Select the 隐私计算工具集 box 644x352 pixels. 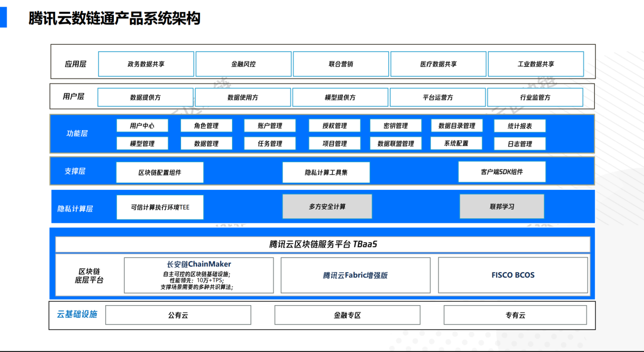click(x=326, y=172)
